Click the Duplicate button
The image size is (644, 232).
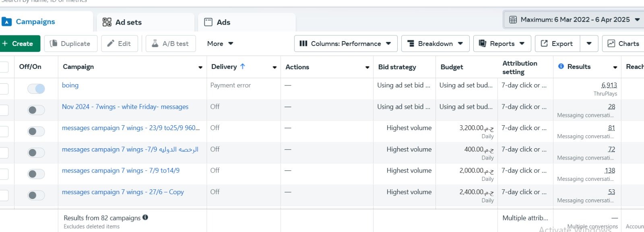coord(70,43)
